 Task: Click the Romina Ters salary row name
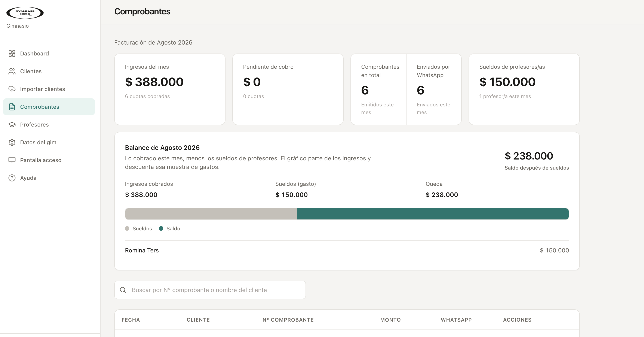click(x=142, y=251)
